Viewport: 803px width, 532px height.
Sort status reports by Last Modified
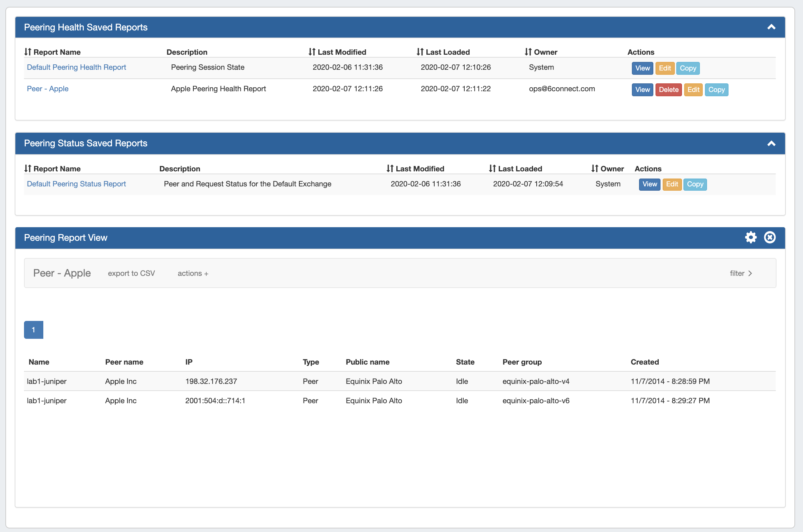pos(415,169)
